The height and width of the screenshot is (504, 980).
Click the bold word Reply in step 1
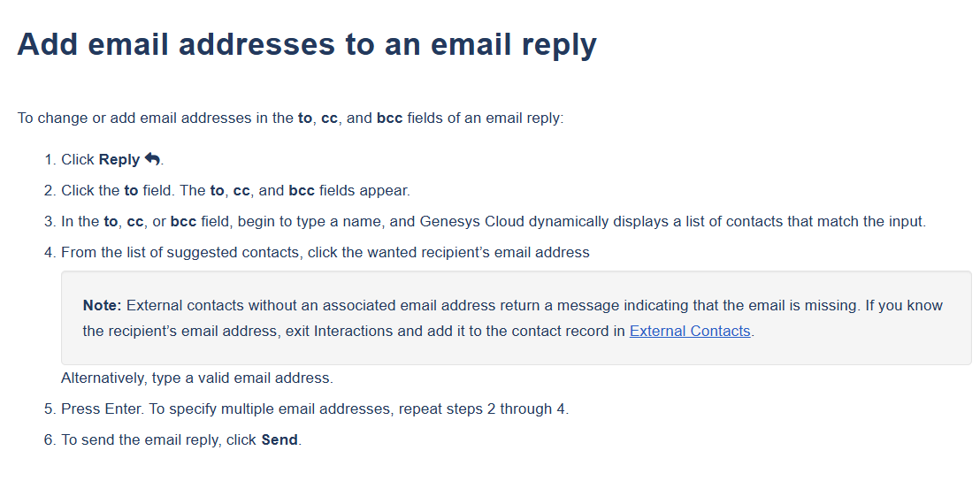(x=119, y=160)
